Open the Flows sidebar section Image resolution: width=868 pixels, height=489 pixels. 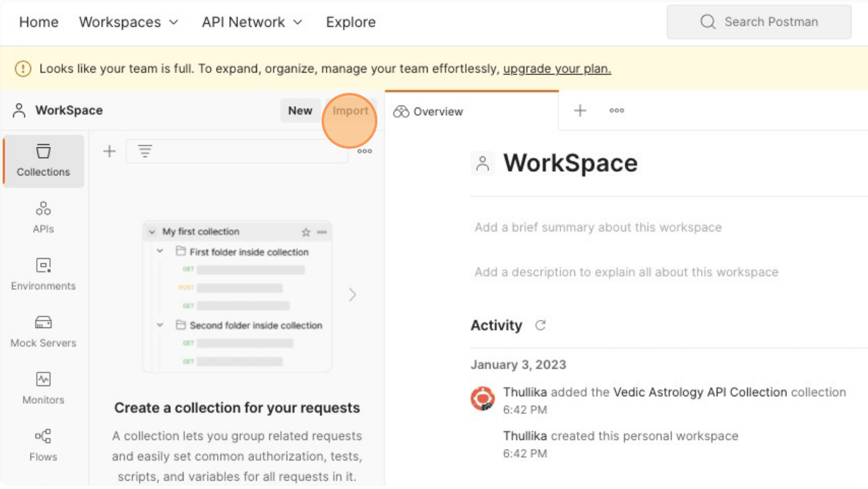[x=43, y=445]
